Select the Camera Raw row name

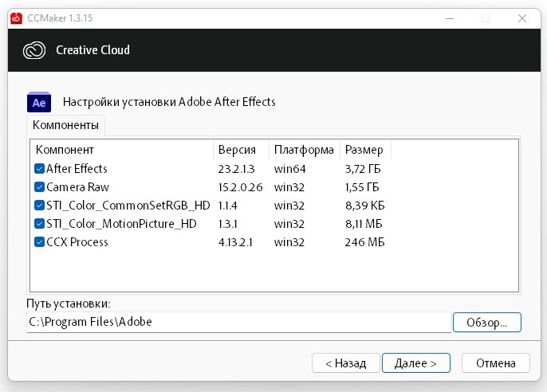78,187
